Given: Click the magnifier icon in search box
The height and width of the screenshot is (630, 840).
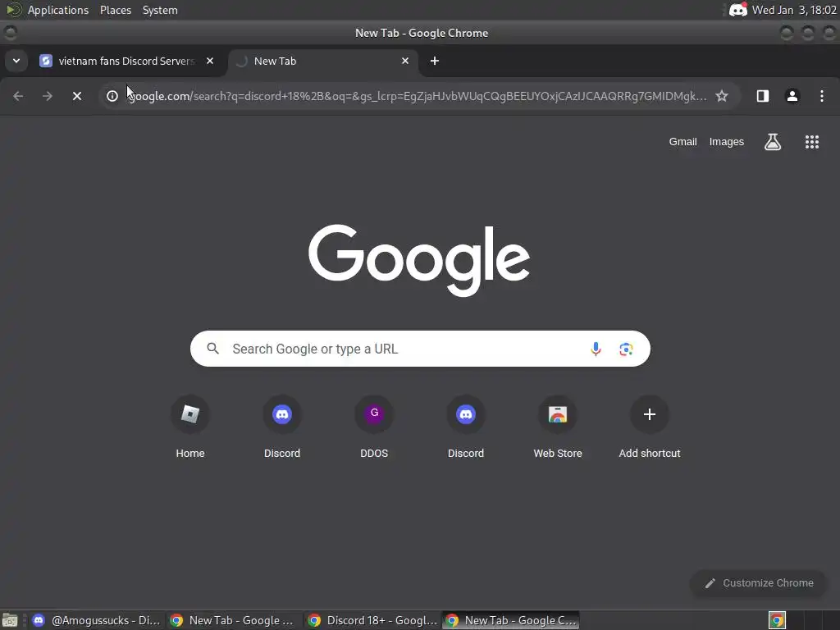Looking at the screenshot, I should 212,349.
